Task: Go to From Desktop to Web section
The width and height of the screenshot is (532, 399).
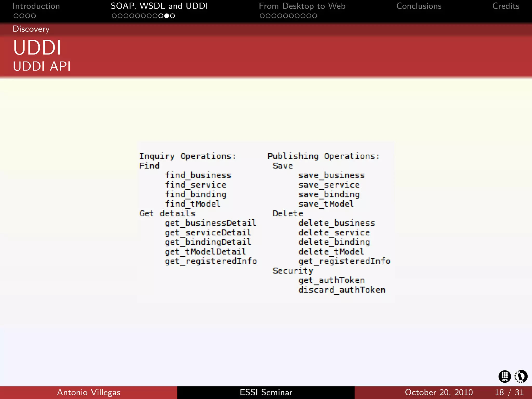Action: tap(302, 6)
